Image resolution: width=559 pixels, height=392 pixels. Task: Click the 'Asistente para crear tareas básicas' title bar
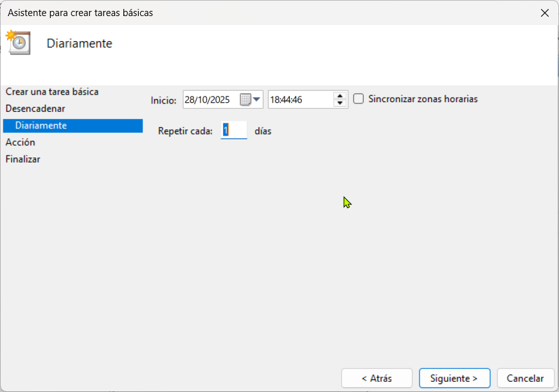tap(193, 13)
